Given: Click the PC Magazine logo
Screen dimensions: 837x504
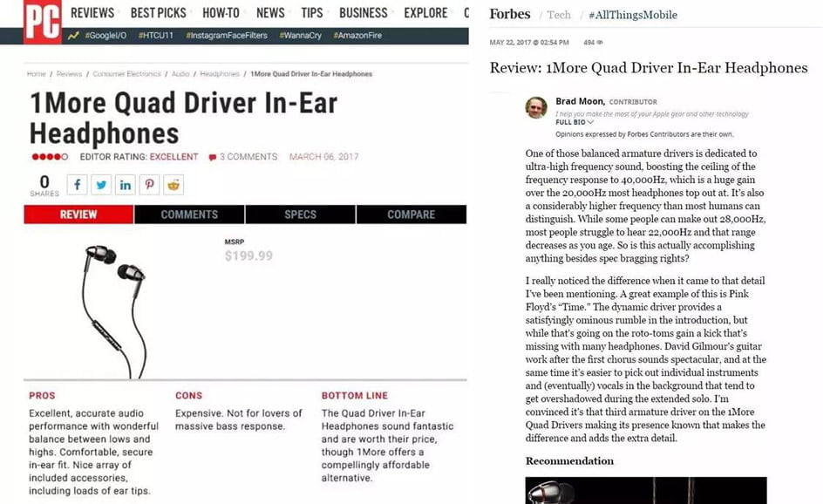Looking at the screenshot, I should (x=42, y=21).
